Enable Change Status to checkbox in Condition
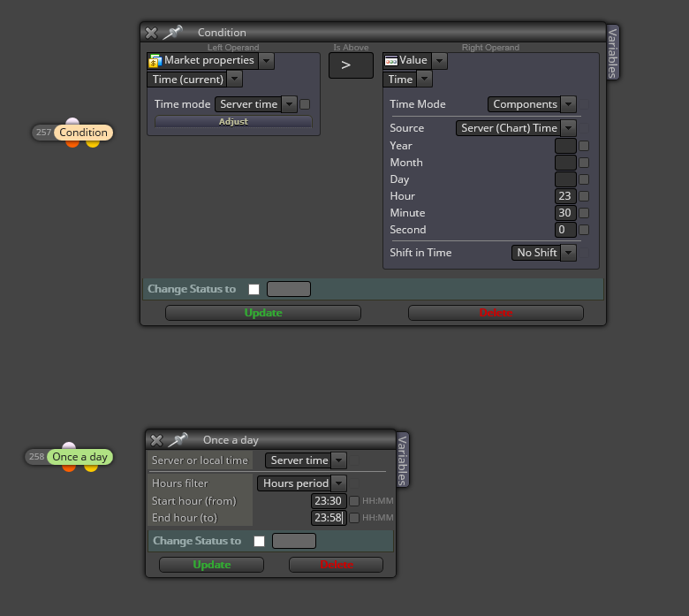The width and height of the screenshot is (689, 616). point(254,289)
